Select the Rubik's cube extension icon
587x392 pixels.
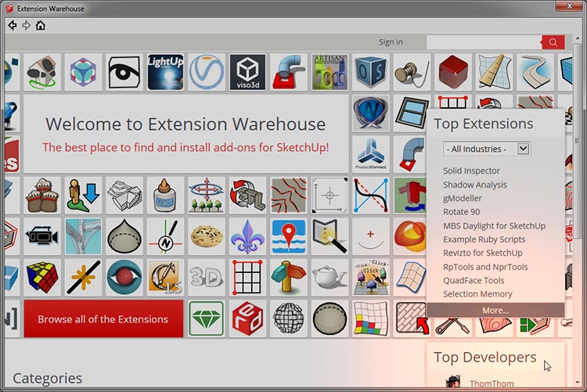[x=42, y=278]
